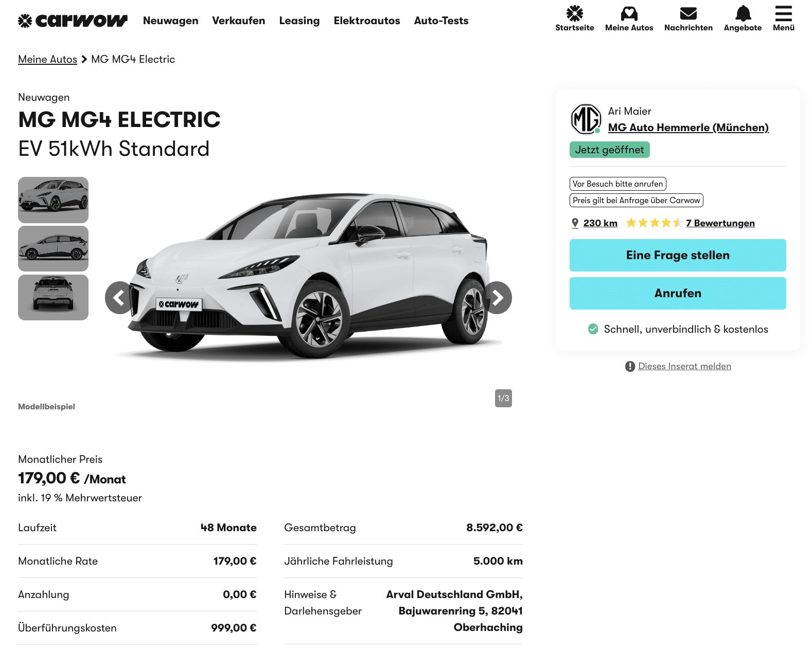Click the carwow logo
The height and width of the screenshot is (651, 812).
coord(73,21)
